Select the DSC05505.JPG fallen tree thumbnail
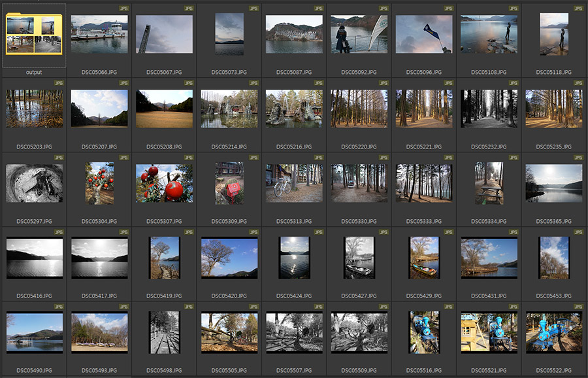The height and width of the screenshot is (378, 588). point(229,332)
